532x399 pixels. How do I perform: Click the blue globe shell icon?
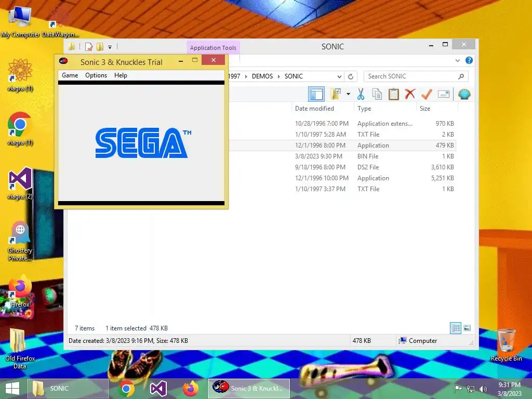[464, 94]
